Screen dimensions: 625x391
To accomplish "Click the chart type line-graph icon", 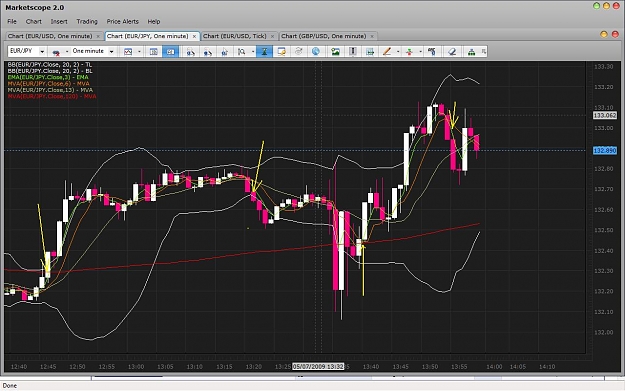I will click(x=128, y=51).
